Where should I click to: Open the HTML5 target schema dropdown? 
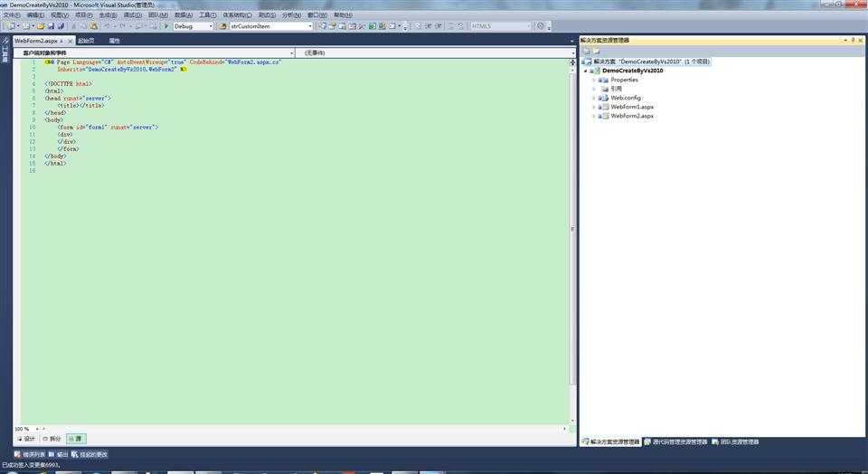[501, 26]
